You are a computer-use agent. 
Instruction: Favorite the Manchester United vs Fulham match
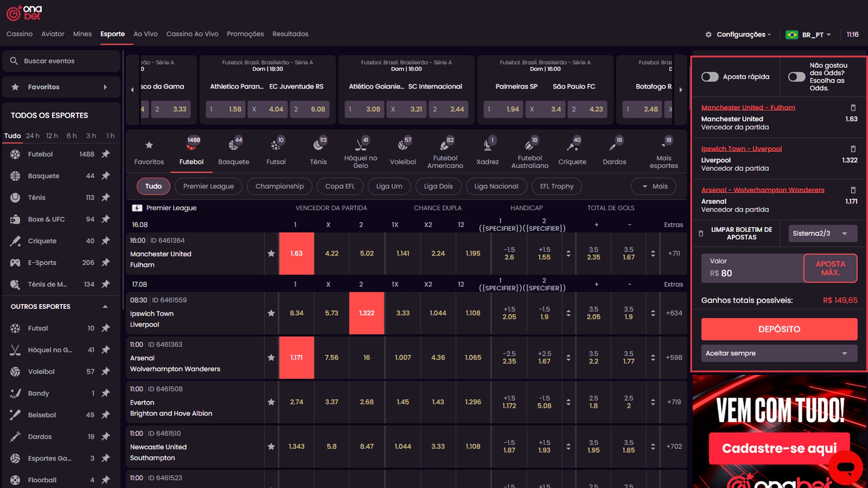click(271, 253)
